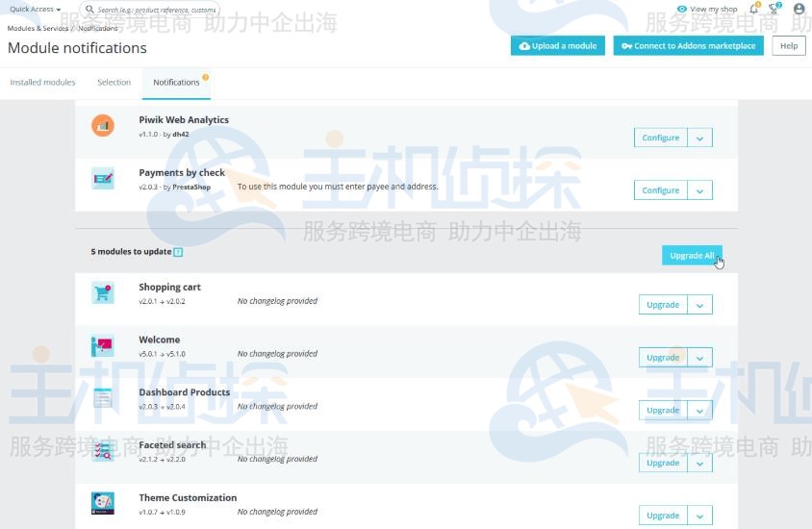Viewport: 812px width, 529px height.
Task: Open dropdown arrow beside Dashboard Products Upgrade
Action: click(699, 411)
